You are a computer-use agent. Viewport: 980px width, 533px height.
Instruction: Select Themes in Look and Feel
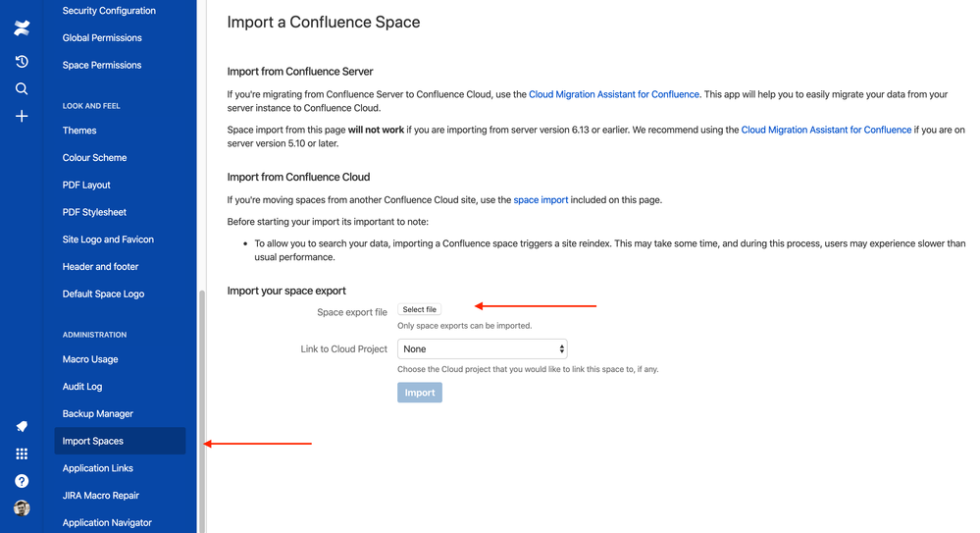79,131
